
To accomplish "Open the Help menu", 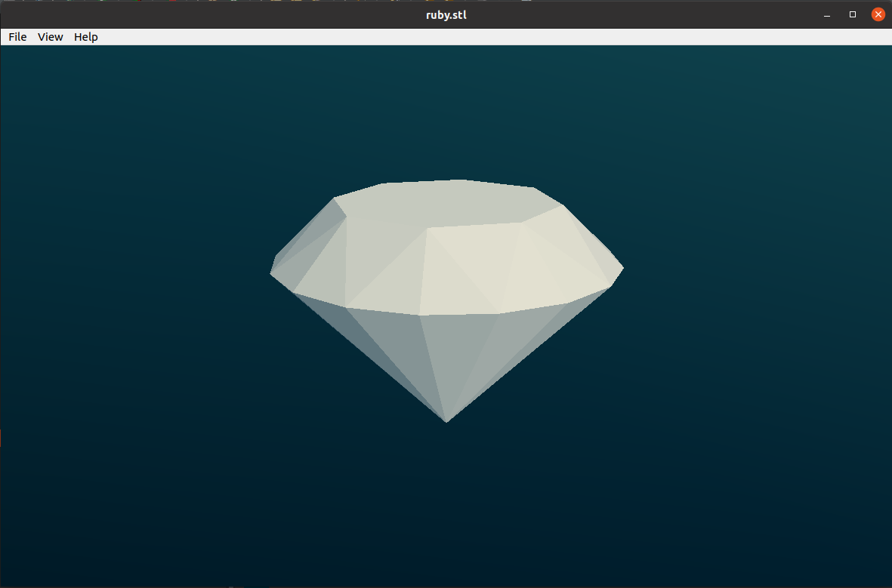I will (86, 37).
